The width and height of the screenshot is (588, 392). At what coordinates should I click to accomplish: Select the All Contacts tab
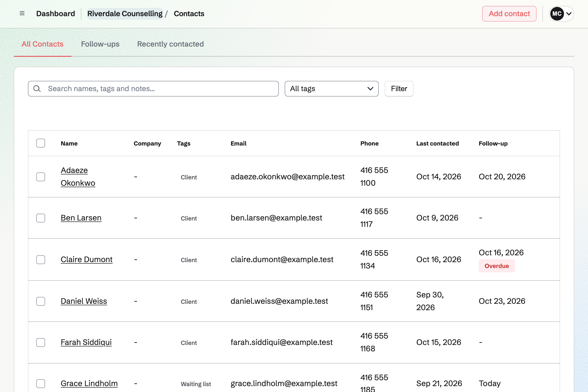point(42,44)
